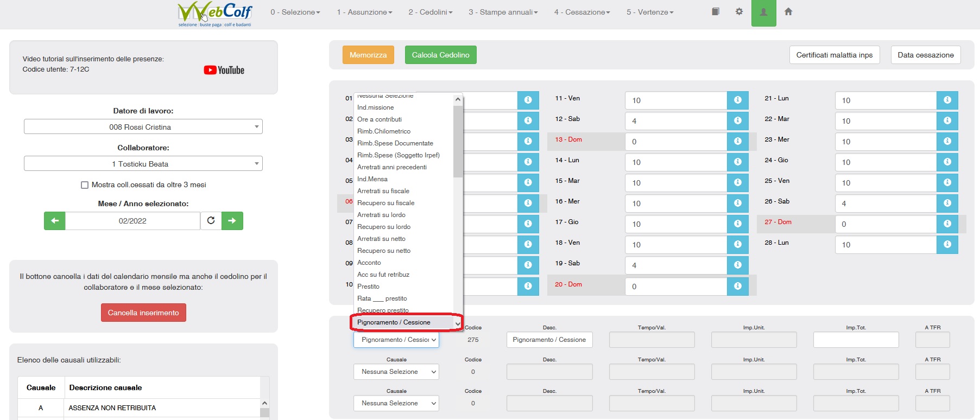Image resolution: width=980 pixels, height=420 pixels.
Task: Open settings gear icon in navbar
Action: (x=739, y=11)
